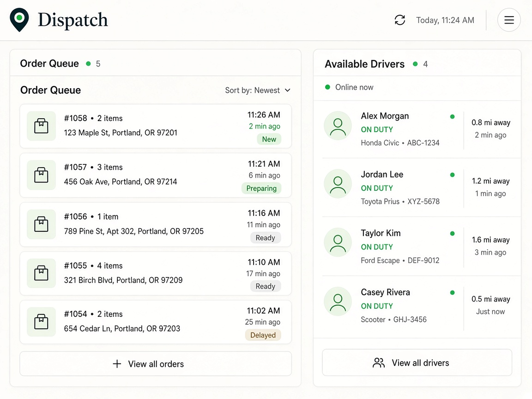Screen dimensions: 532x399
Task: Select Alex Morgan's avatar icon
Action: (x=338, y=126)
